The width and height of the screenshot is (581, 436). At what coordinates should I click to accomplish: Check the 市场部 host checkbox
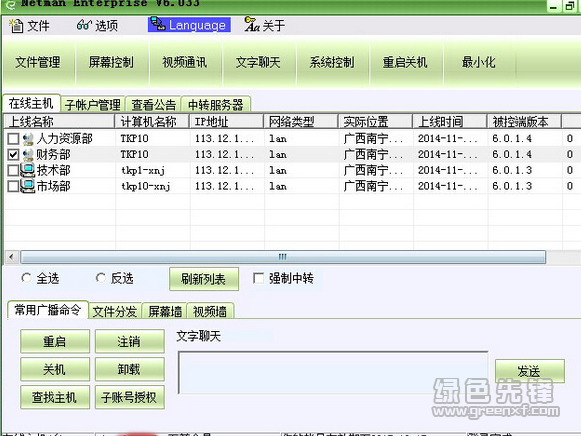[13, 186]
